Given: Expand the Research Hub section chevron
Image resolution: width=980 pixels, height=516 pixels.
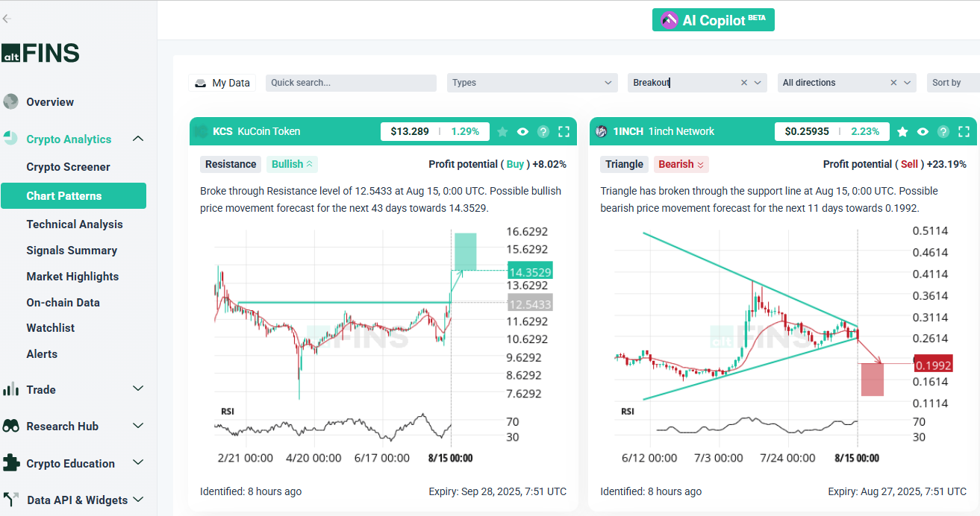Looking at the screenshot, I should [138, 426].
